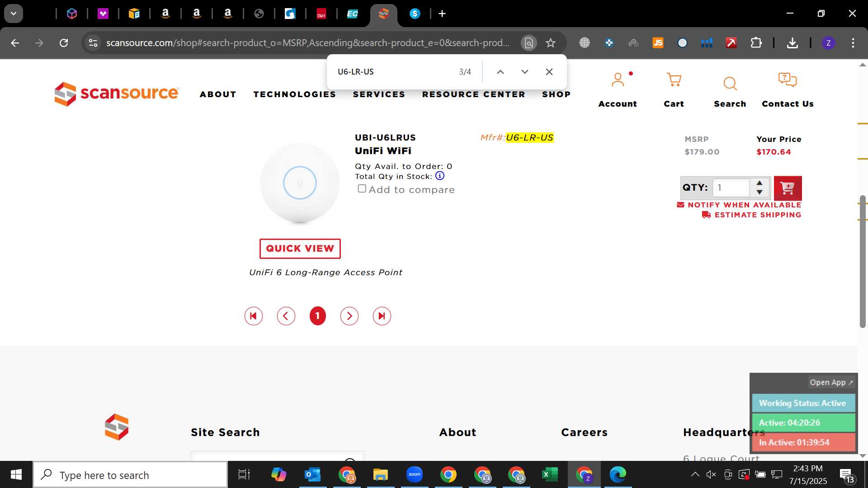This screenshot has height=488, width=868.
Task: Reload the current page
Action: coord(64,43)
